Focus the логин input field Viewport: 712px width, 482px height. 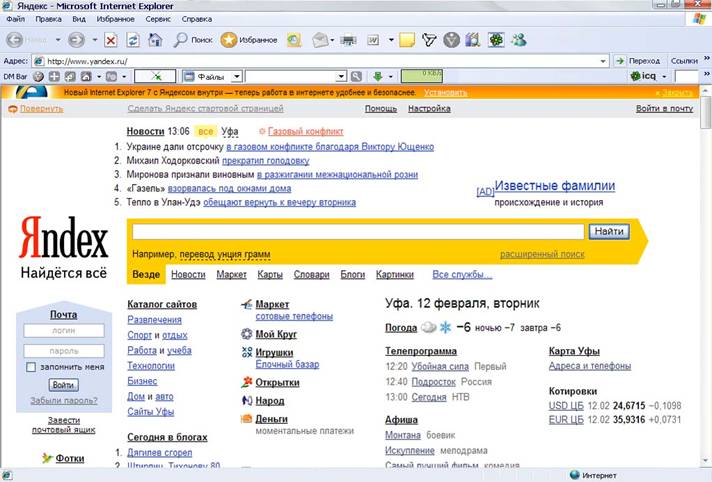click(x=64, y=330)
